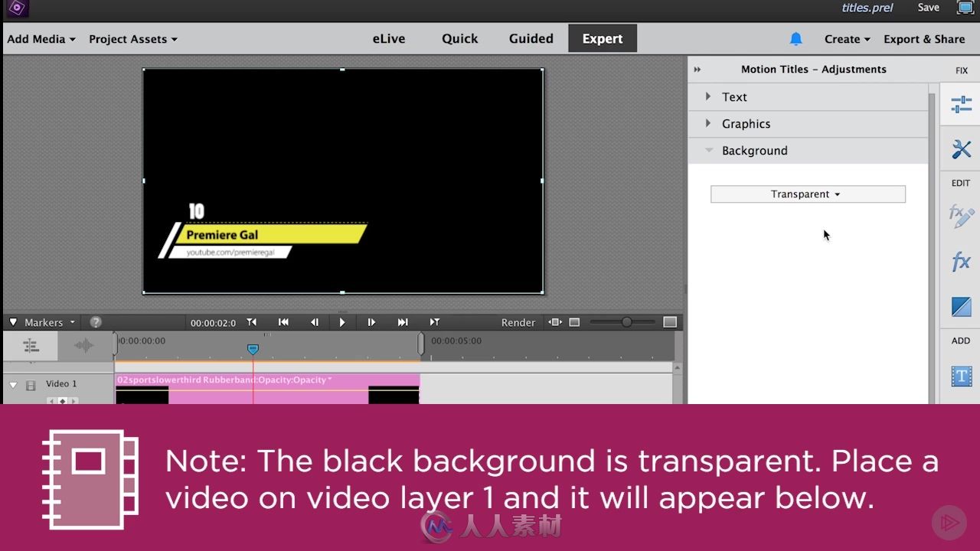Viewport: 980px width, 551px height.
Task: Split clip at start marker button
Action: click(x=252, y=322)
